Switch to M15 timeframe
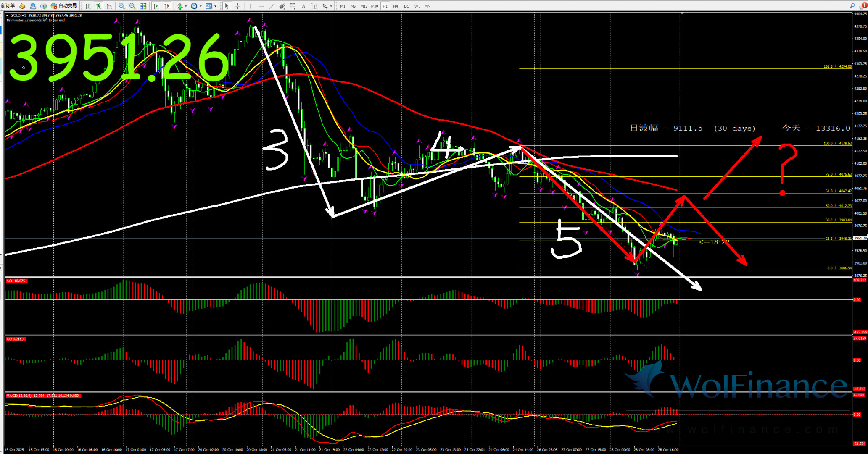This screenshot has width=868, height=454. (x=364, y=6)
